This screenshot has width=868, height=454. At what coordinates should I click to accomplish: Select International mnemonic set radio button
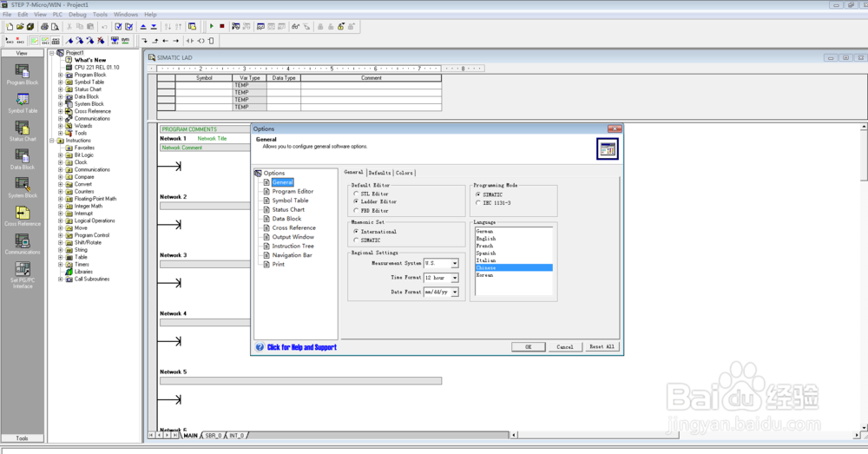(356, 232)
